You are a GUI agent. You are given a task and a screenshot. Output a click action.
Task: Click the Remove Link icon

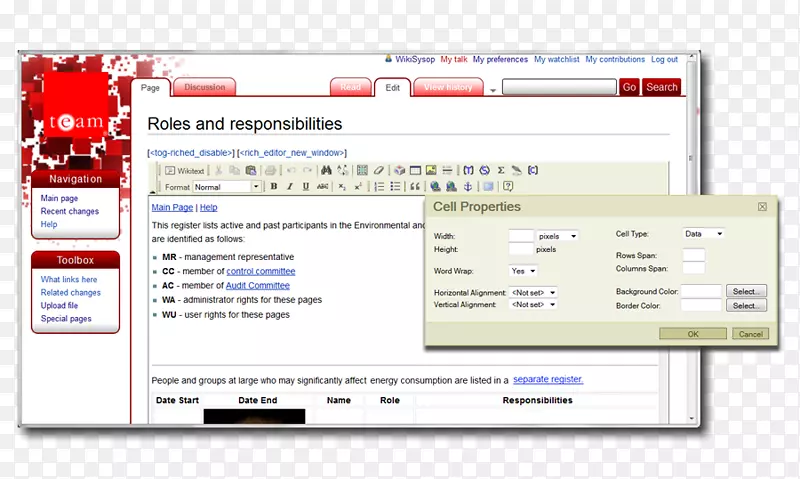(451, 187)
